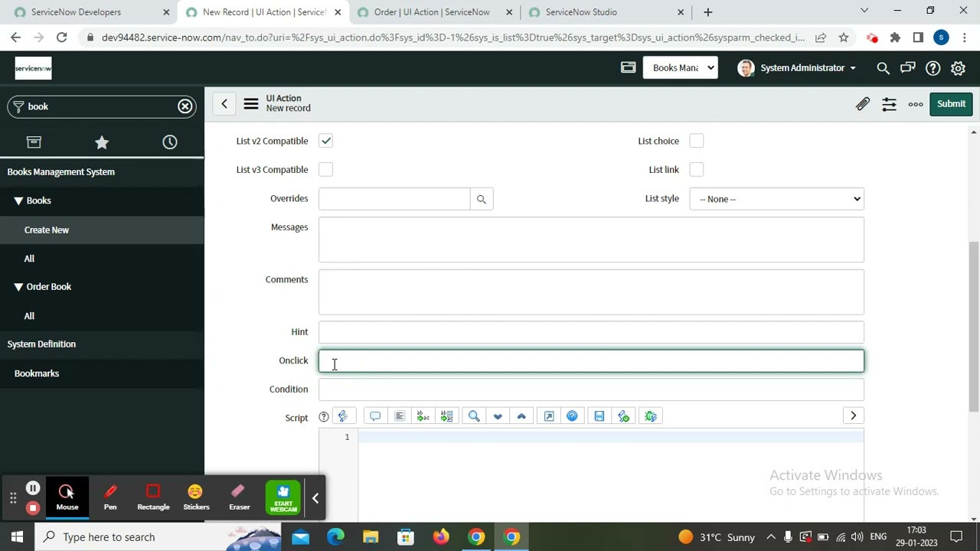Go back using the header arrow

224,103
